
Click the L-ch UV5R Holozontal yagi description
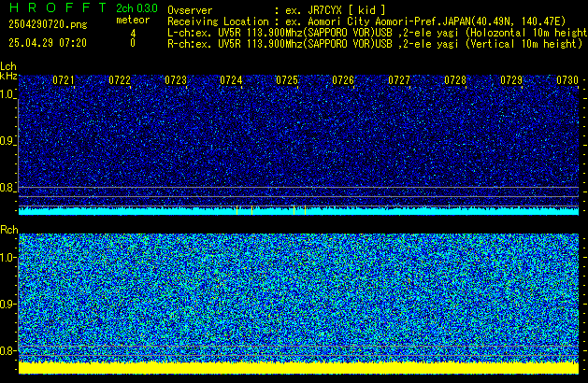click(x=378, y=33)
